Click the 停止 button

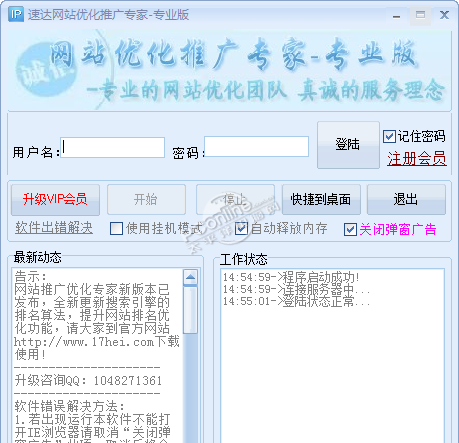(235, 199)
